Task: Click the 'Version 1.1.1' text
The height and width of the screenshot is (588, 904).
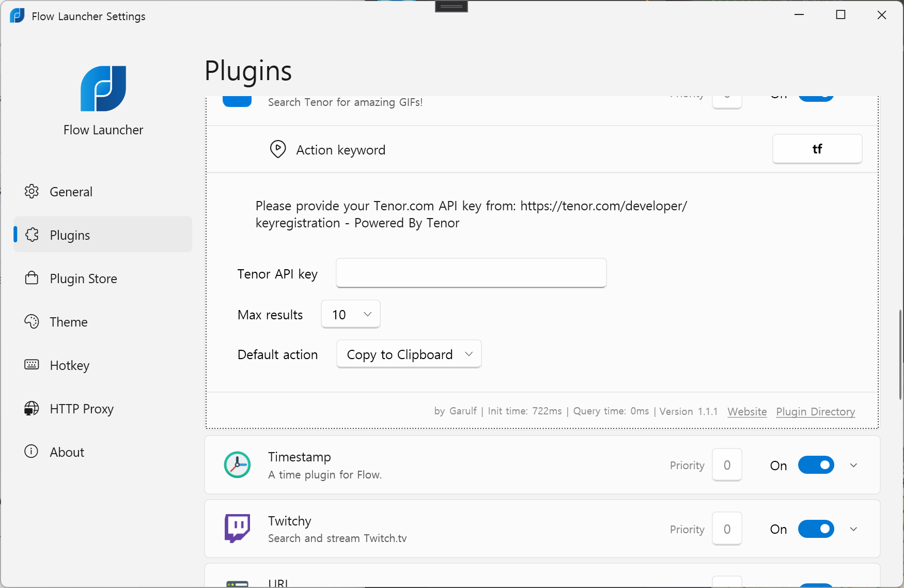Action: (688, 411)
